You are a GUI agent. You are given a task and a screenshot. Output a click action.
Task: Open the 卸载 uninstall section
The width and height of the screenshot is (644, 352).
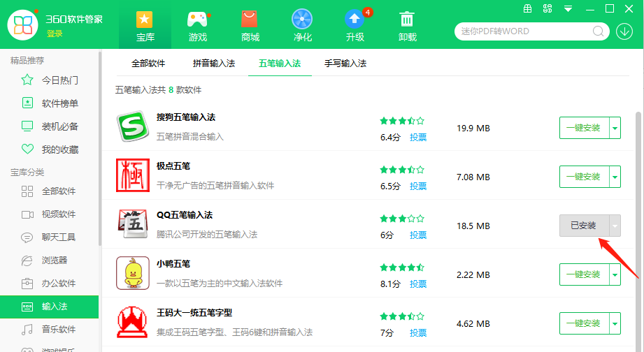pyautogui.click(x=407, y=27)
